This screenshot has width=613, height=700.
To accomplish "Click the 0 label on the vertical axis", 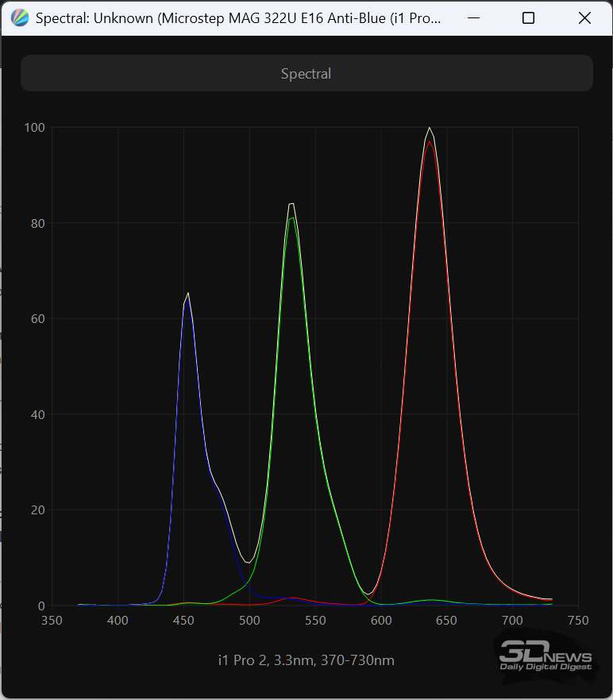I will 41,606.
